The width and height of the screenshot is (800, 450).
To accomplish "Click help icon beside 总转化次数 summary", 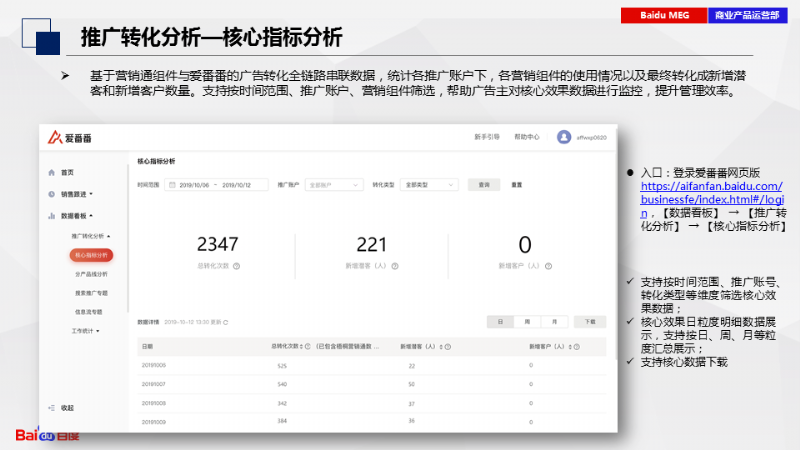I will pyautogui.click(x=236, y=266).
